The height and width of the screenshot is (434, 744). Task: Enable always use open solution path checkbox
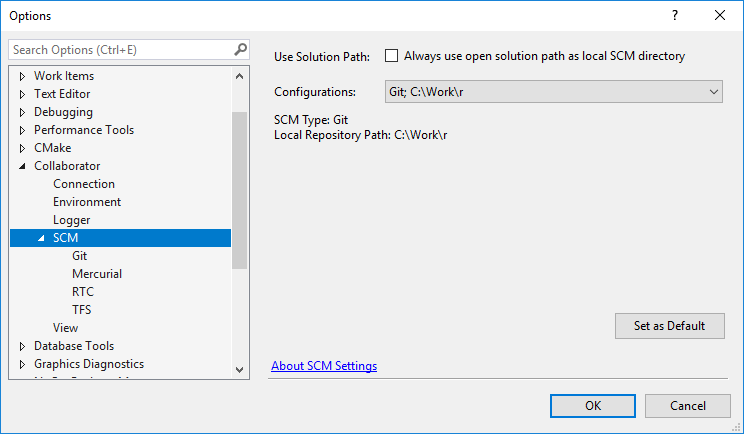pos(392,56)
